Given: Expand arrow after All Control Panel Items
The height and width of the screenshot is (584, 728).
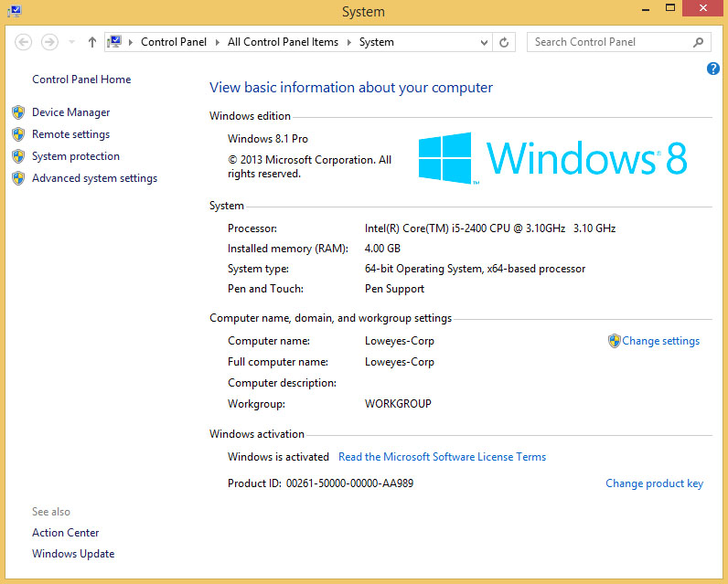Looking at the screenshot, I should tap(348, 42).
